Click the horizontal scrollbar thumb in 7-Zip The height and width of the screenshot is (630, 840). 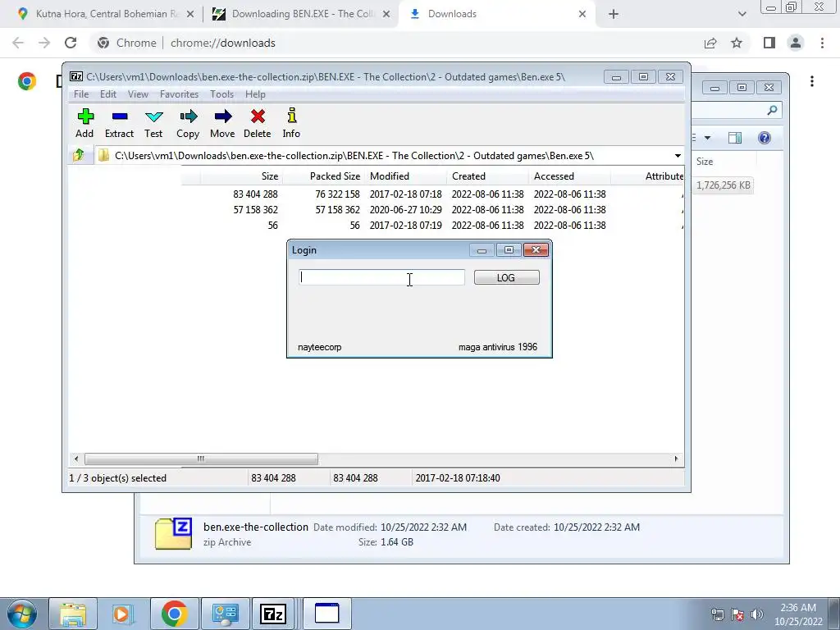[x=201, y=459]
